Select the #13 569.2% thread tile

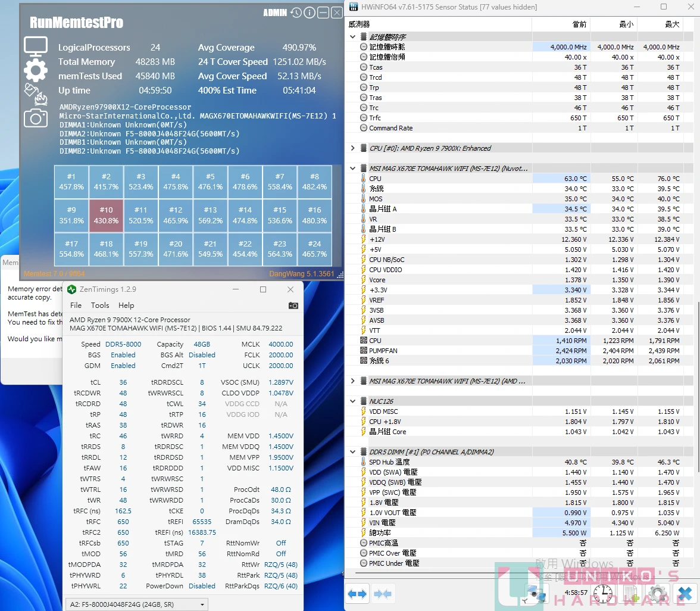pos(210,216)
